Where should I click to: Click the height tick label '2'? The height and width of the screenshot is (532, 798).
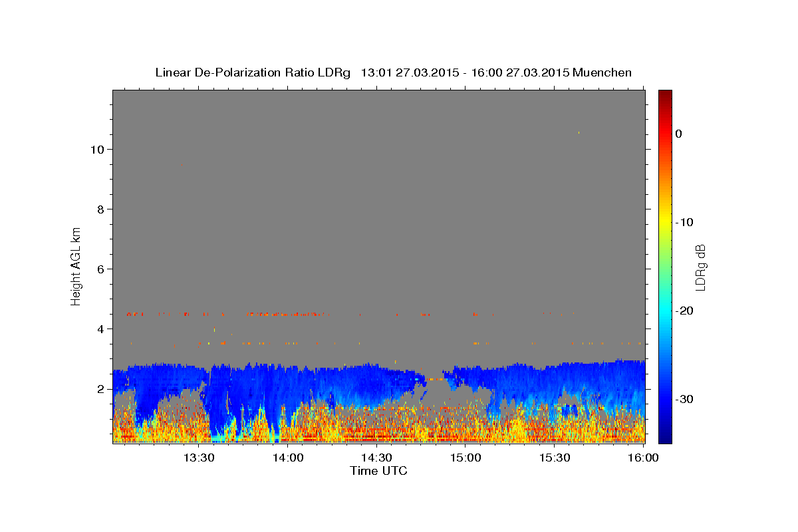(x=101, y=389)
